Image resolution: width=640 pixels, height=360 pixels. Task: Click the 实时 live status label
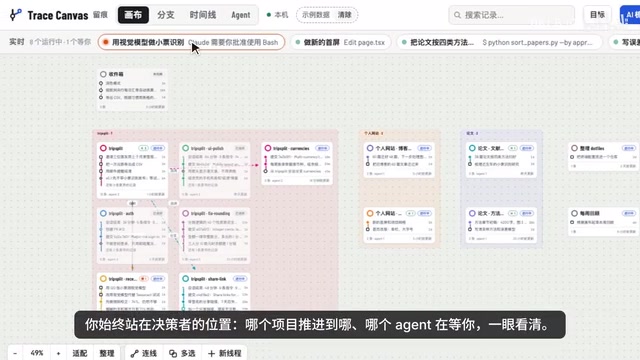(x=17, y=42)
